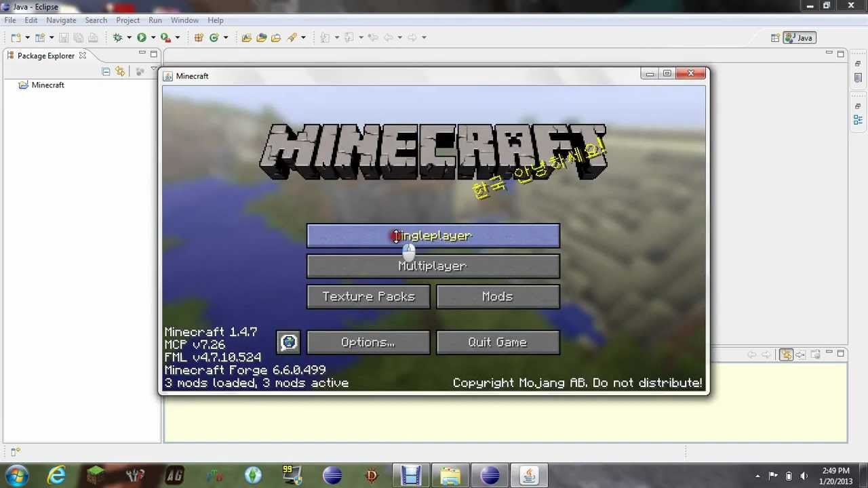Click the Windows Explorer folder taskbar icon

[450, 475]
